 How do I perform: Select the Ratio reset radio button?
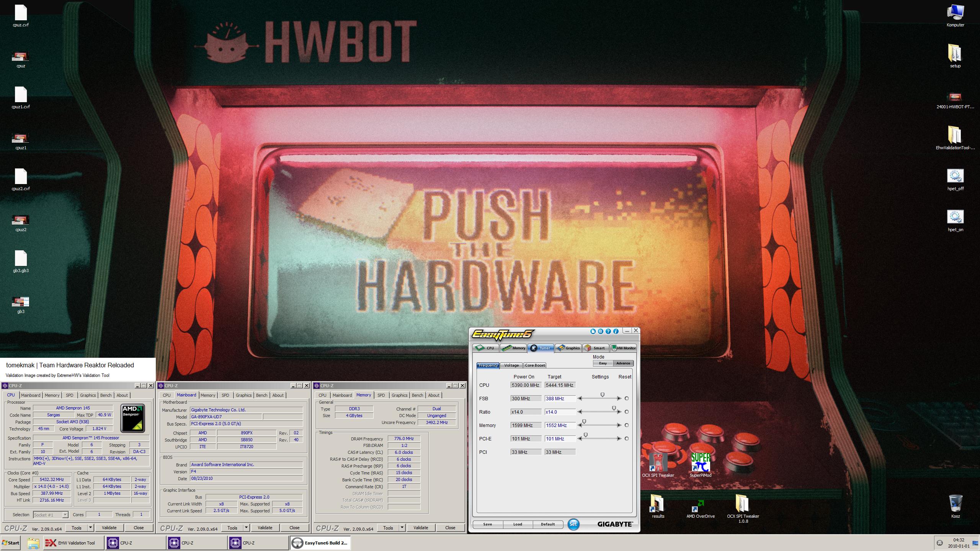point(627,412)
